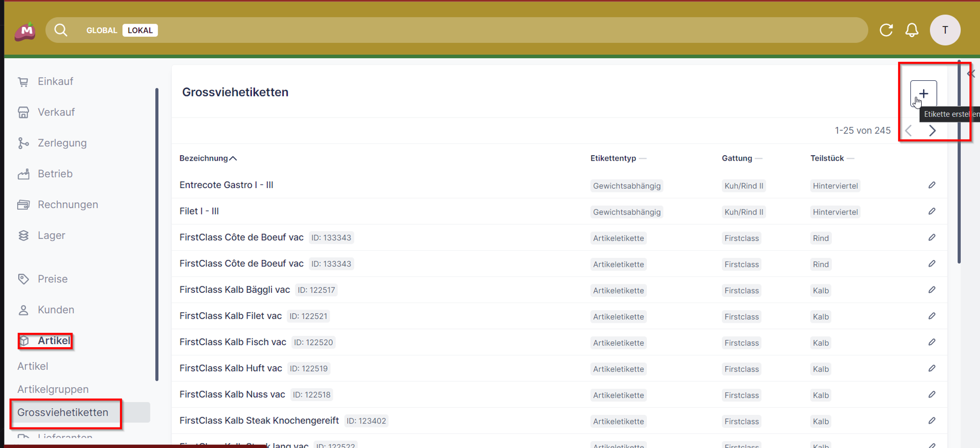Edit FirstClass Kalb Bäggli vac entry
This screenshot has height=448, width=980.
click(x=931, y=290)
